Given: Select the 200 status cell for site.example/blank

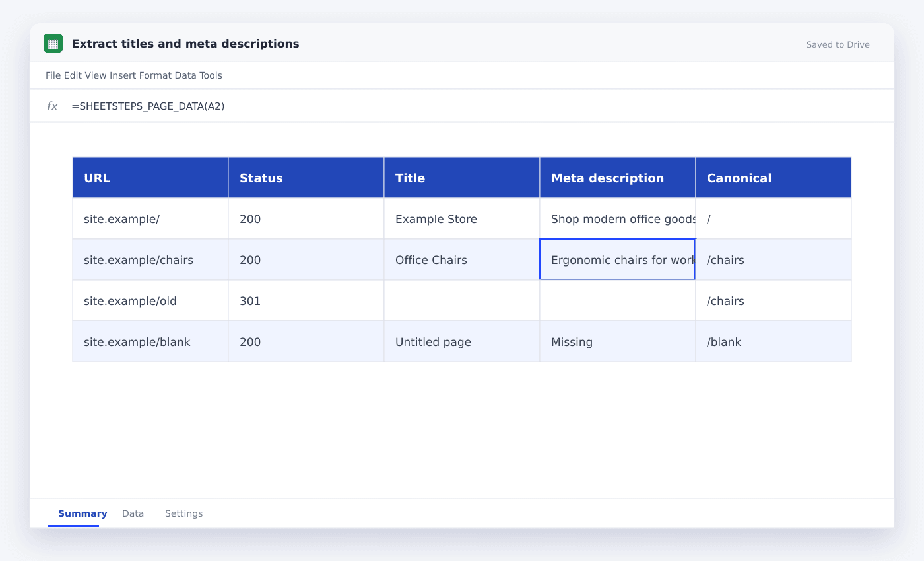Looking at the screenshot, I should pyautogui.click(x=306, y=341).
